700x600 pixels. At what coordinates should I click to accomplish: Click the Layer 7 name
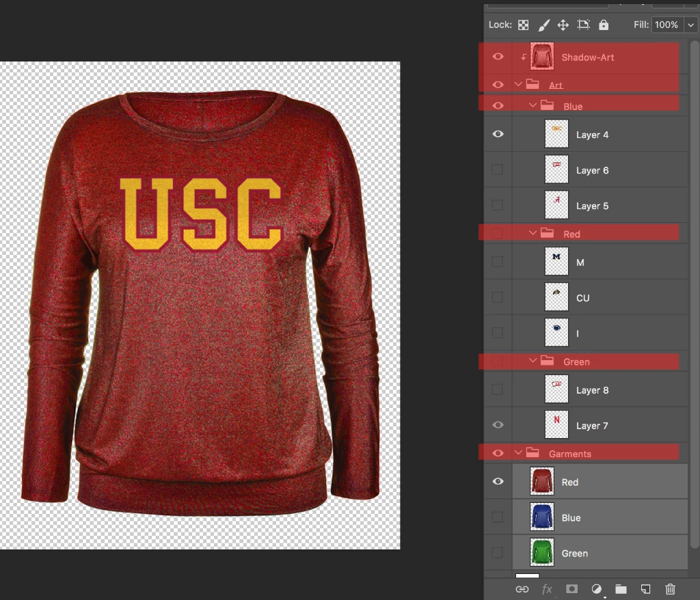[x=592, y=426]
